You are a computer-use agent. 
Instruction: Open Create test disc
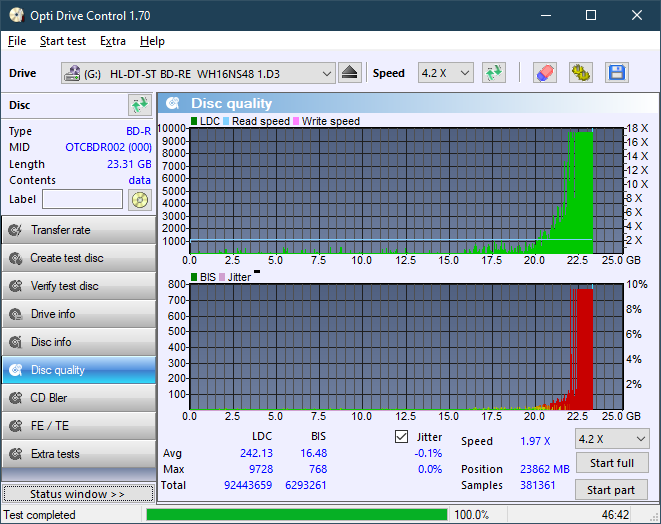[79, 258]
